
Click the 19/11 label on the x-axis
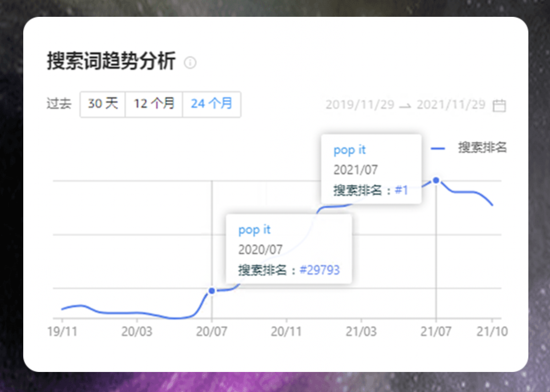pos(61,331)
